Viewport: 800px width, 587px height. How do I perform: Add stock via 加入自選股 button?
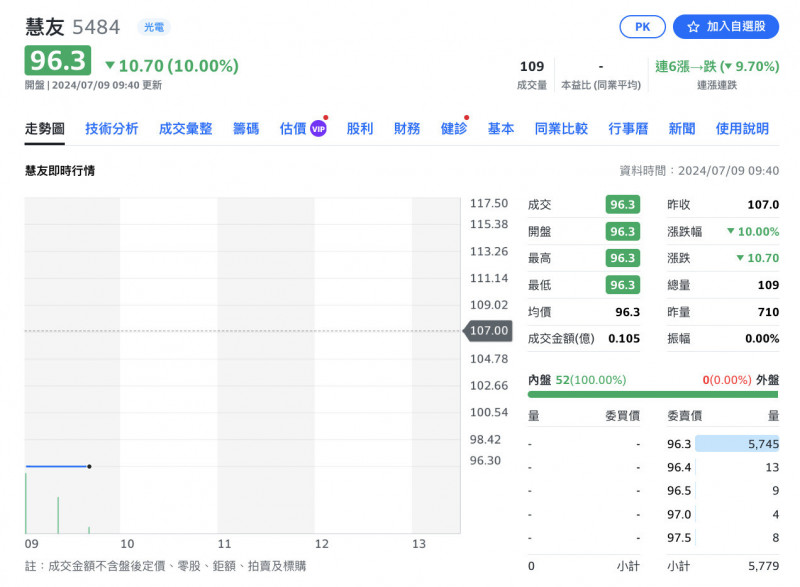[x=726, y=27]
